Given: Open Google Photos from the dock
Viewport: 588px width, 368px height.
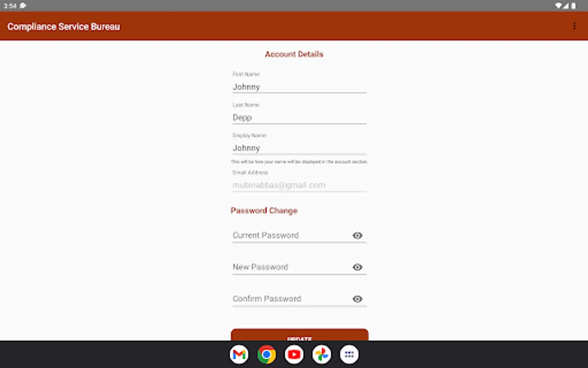Looking at the screenshot, I should (322, 355).
